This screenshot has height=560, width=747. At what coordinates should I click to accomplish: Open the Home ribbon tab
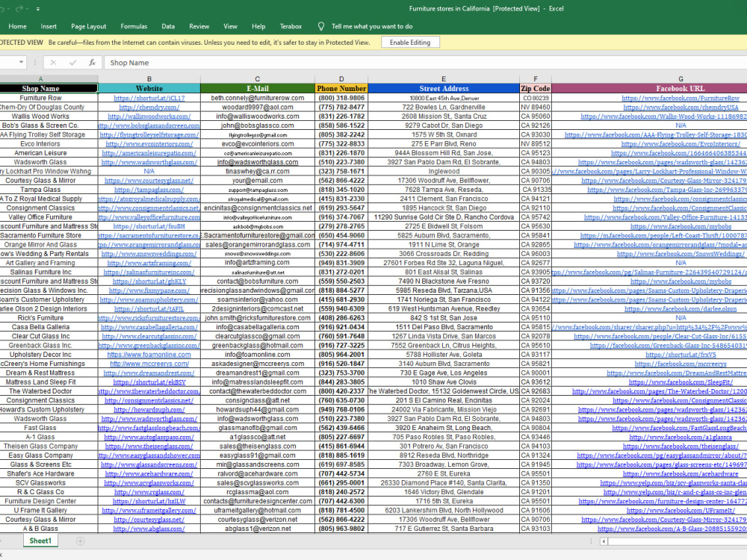pyautogui.click(x=18, y=26)
